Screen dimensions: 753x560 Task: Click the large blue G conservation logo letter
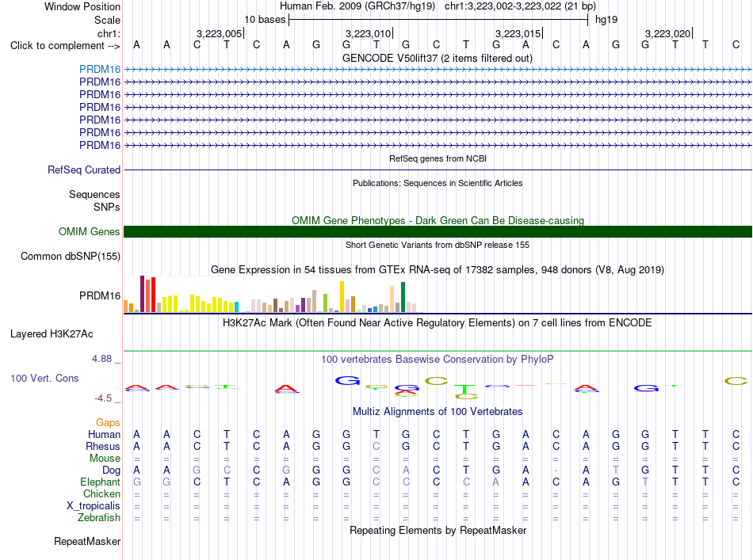point(346,381)
